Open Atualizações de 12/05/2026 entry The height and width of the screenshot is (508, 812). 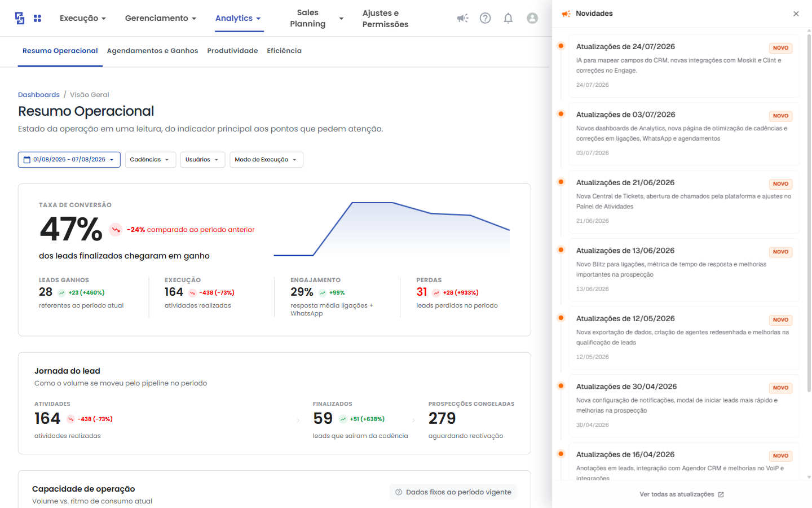coord(685,338)
